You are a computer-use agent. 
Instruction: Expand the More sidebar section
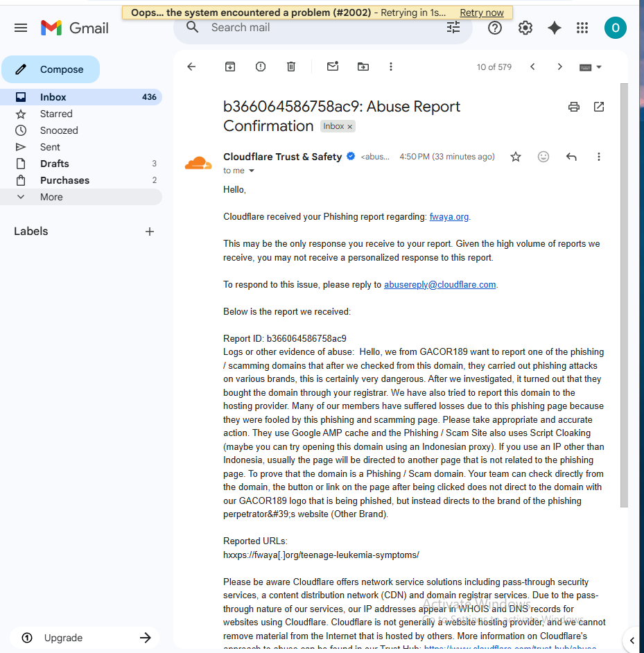pyautogui.click(x=81, y=197)
